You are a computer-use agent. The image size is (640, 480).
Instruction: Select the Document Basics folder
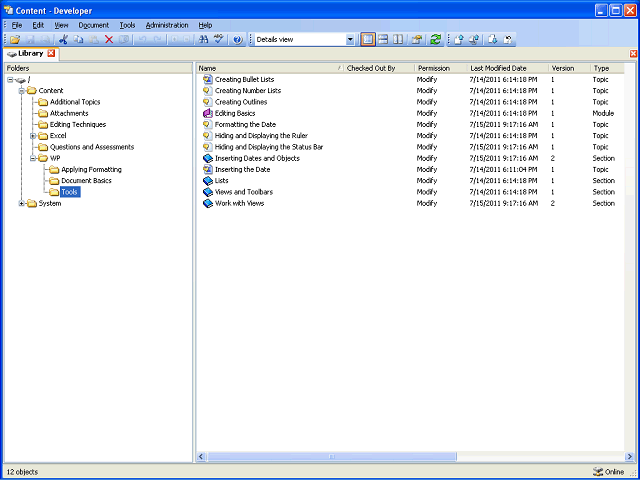[x=86, y=180]
